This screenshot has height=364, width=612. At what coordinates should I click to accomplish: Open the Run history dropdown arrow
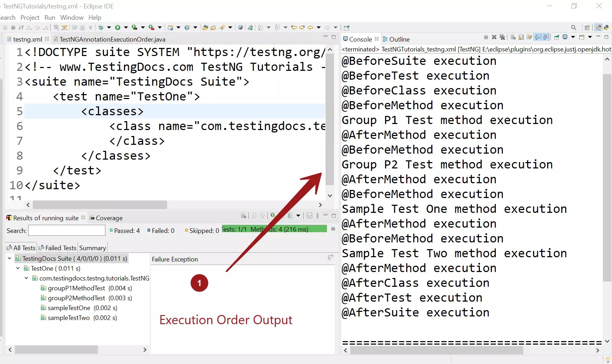click(126, 27)
